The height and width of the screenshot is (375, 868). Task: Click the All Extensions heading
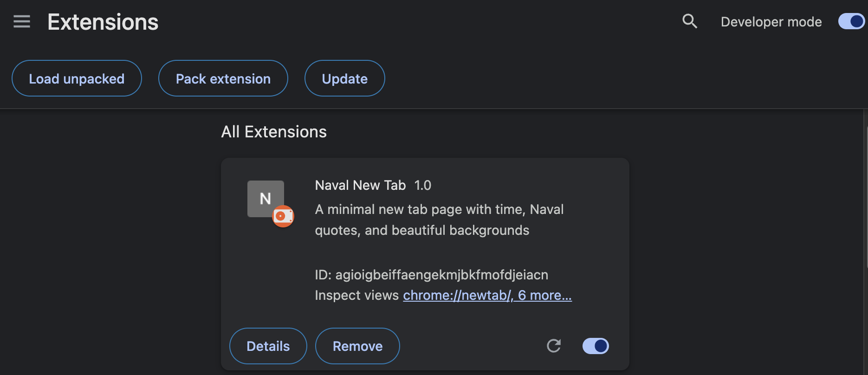(x=274, y=132)
